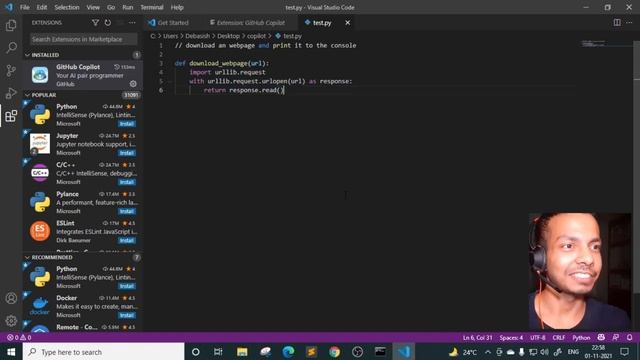Open File Explorer from taskbar
This screenshot has width=640, height=360.
pyautogui.click(x=242, y=352)
